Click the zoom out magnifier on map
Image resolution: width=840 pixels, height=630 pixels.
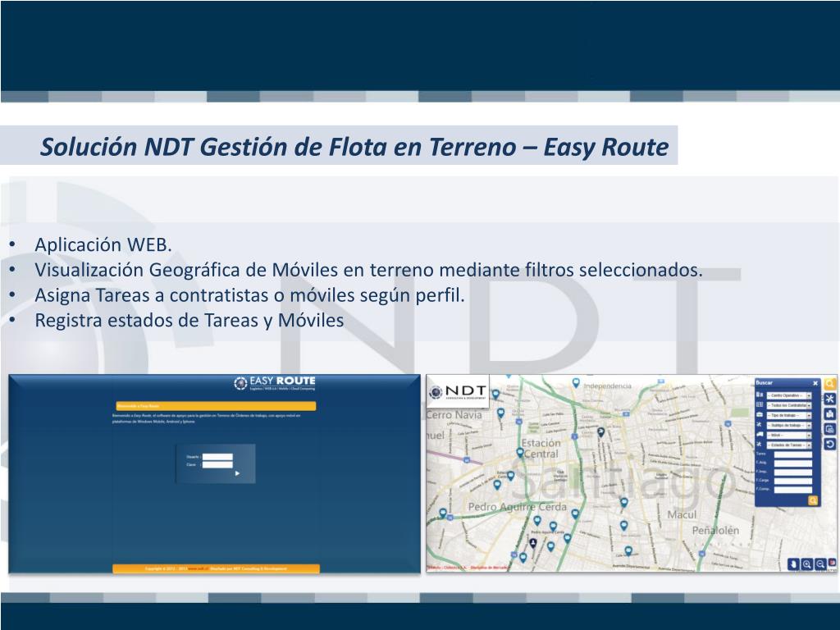(x=819, y=564)
